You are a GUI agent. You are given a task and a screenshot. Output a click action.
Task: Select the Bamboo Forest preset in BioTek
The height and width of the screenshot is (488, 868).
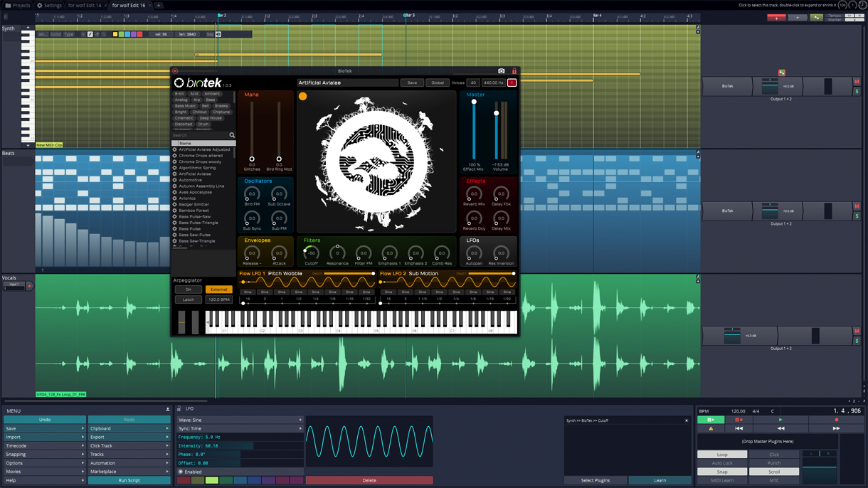[194, 211]
